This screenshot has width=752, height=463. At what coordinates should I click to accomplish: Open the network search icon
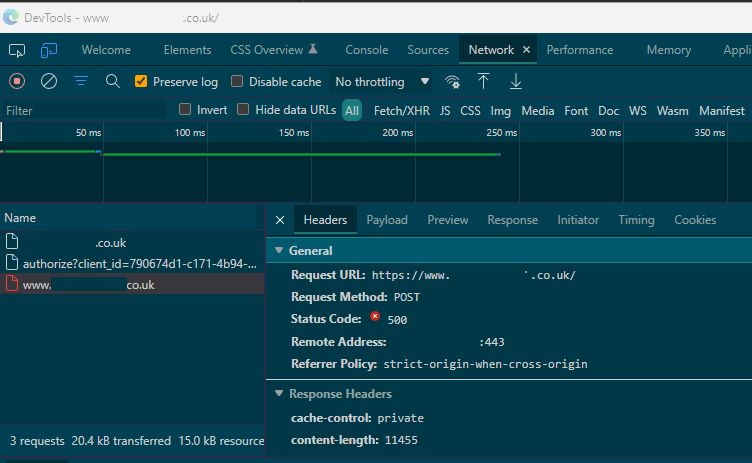point(113,82)
